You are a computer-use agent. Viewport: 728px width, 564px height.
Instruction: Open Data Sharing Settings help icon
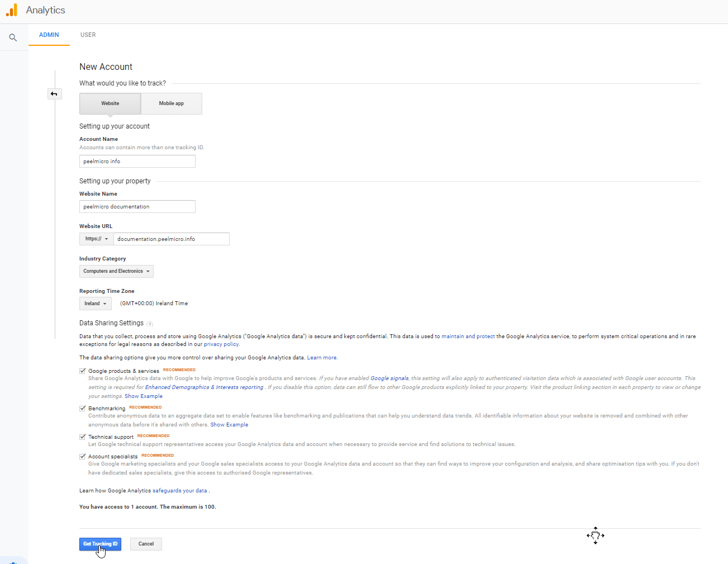click(150, 324)
